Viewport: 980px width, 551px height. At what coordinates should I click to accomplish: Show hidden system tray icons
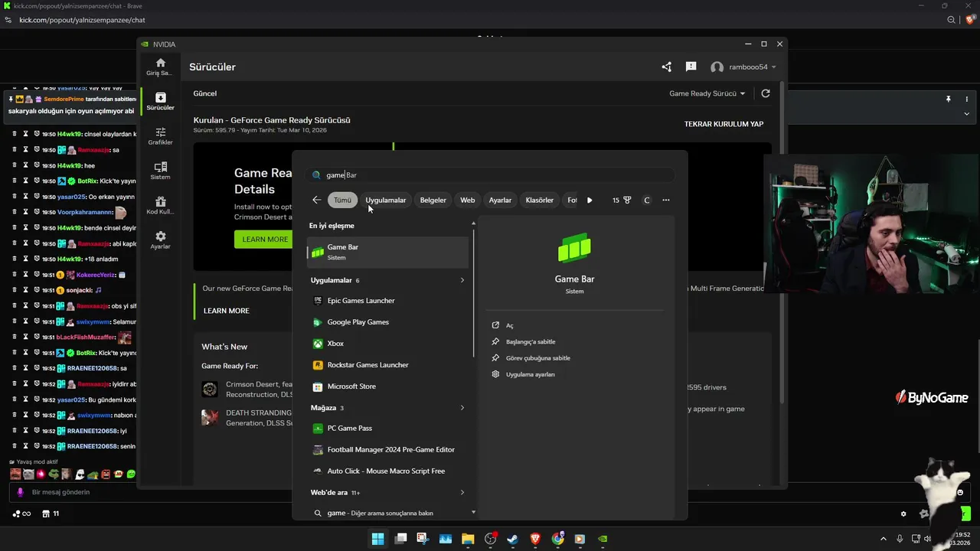coord(884,539)
